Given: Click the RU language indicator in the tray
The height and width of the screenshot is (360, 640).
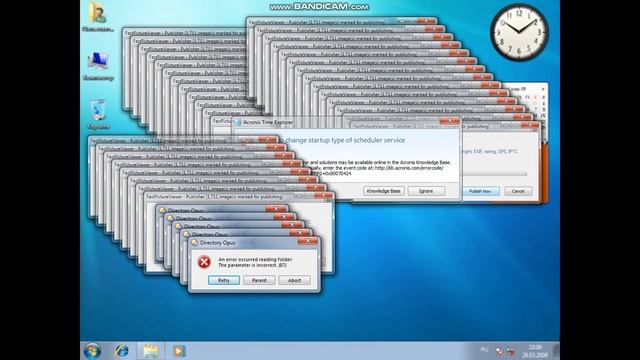Looking at the screenshot, I should 484,350.
